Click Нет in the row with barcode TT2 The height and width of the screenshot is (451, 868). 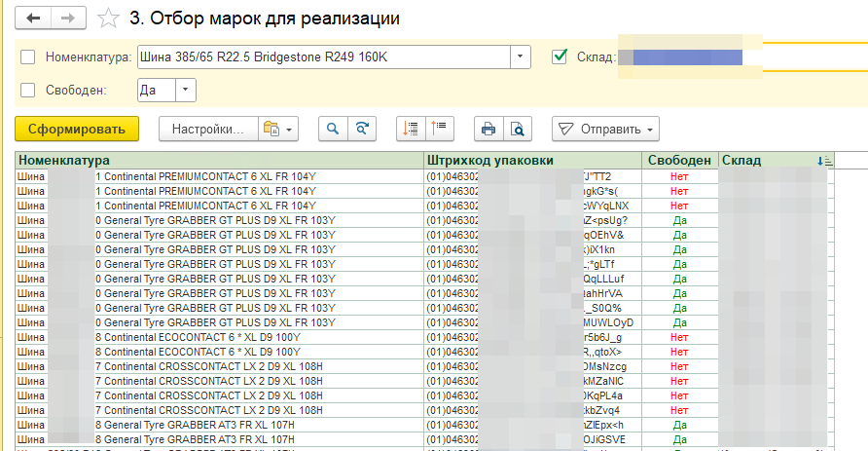point(679,176)
